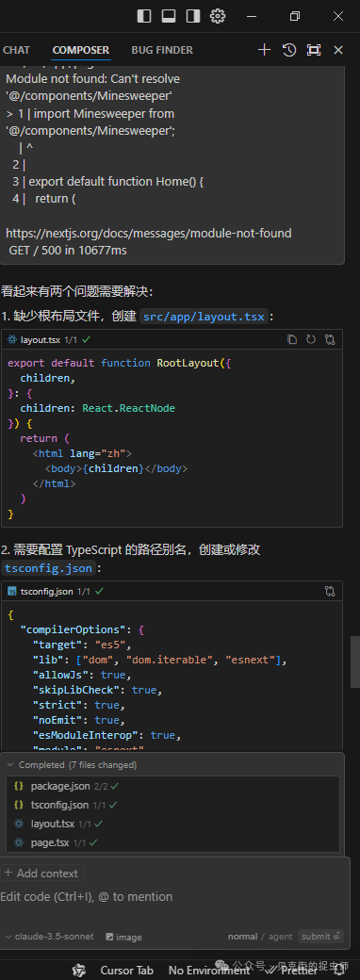Reapply the layout.tsx code block

click(311, 339)
